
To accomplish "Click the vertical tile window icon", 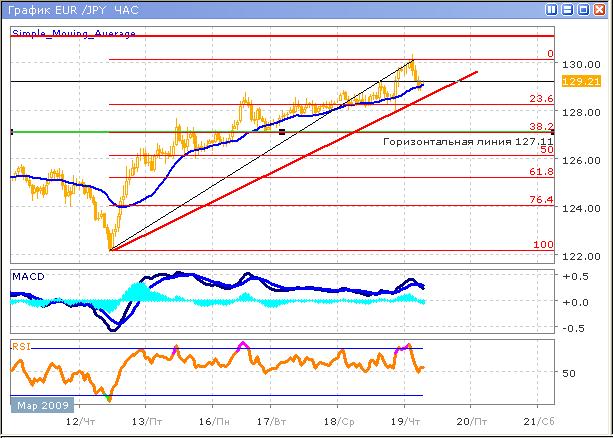I will (x=553, y=9).
